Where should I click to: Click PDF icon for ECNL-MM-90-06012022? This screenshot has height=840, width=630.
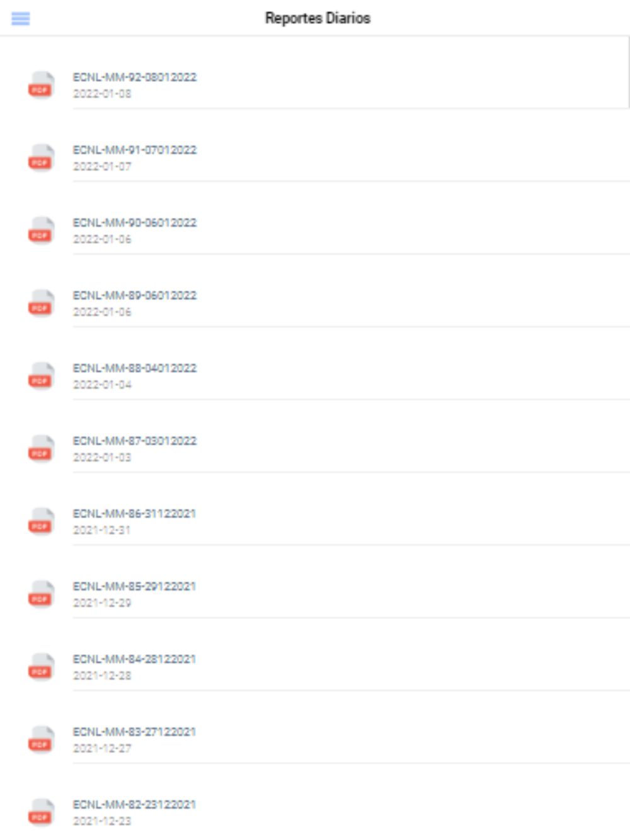click(41, 230)
